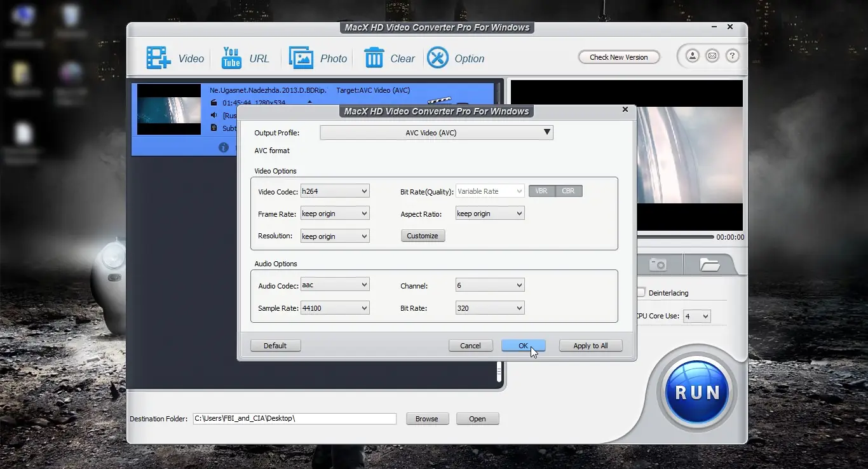Click the blue info icon under the video thumbnail
The width and height of the screenshot is (868, 469).
coord(224,147)
